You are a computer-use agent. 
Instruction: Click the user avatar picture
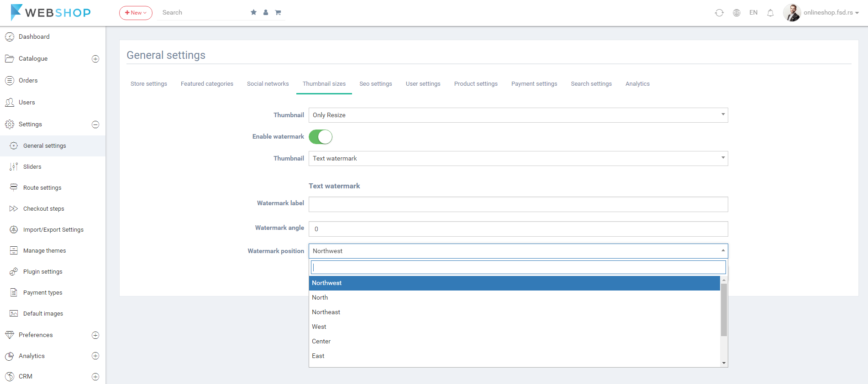click(792, 13)
